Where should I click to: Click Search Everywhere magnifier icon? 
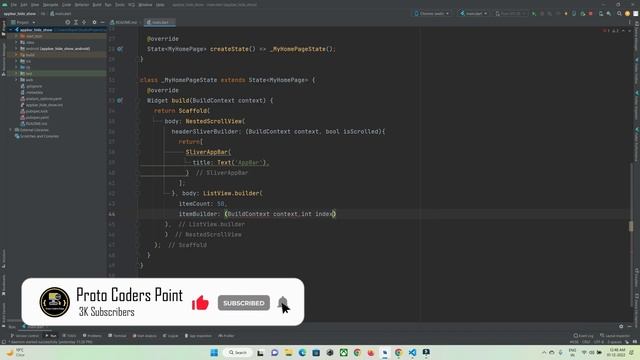point(619,13)
